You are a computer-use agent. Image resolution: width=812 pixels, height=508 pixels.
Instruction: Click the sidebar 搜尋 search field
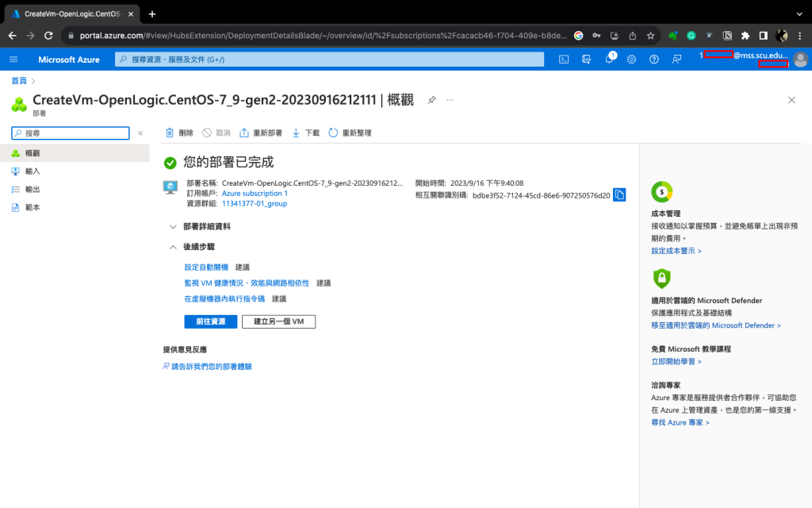71,133
